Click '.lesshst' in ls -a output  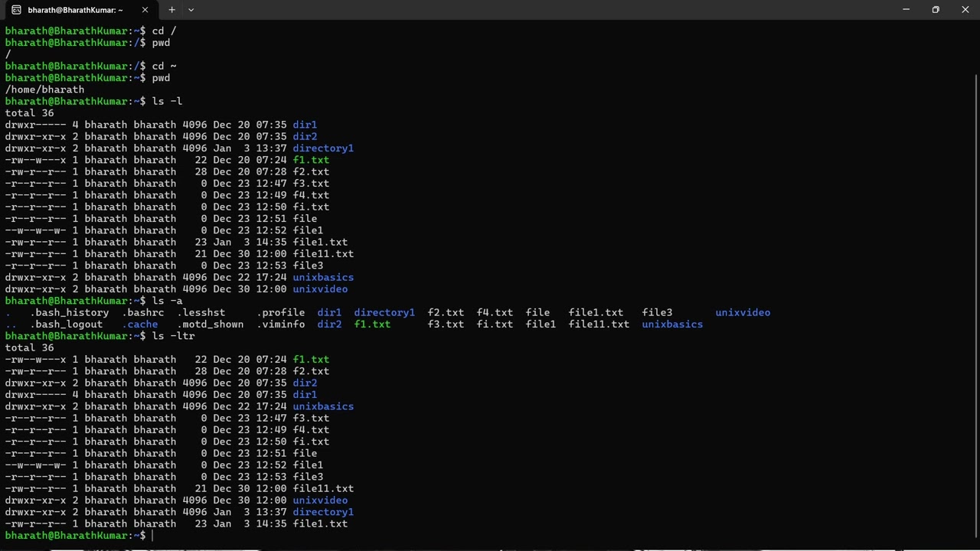tap(201, 312)
